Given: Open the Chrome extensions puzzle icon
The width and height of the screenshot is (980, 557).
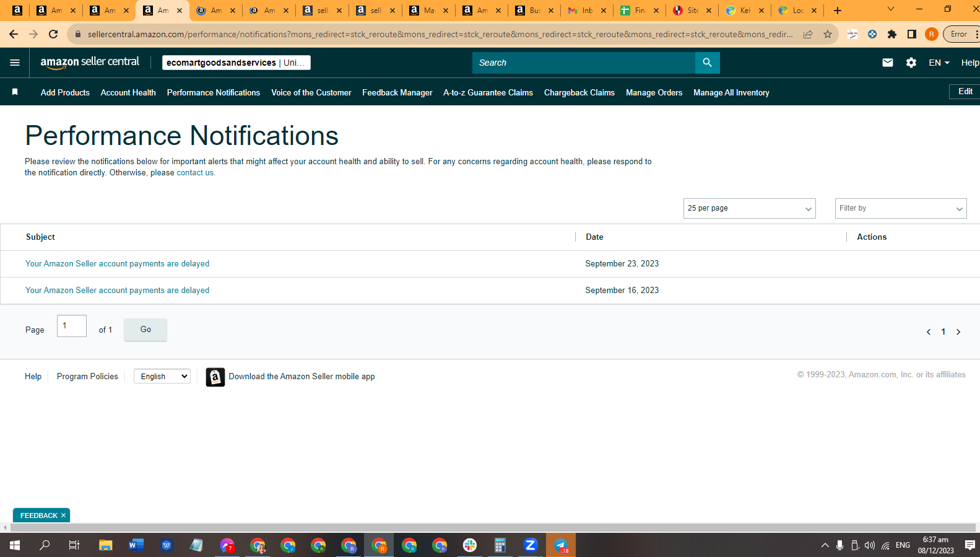Looking at the screenshot, I should tap(892, 34).
